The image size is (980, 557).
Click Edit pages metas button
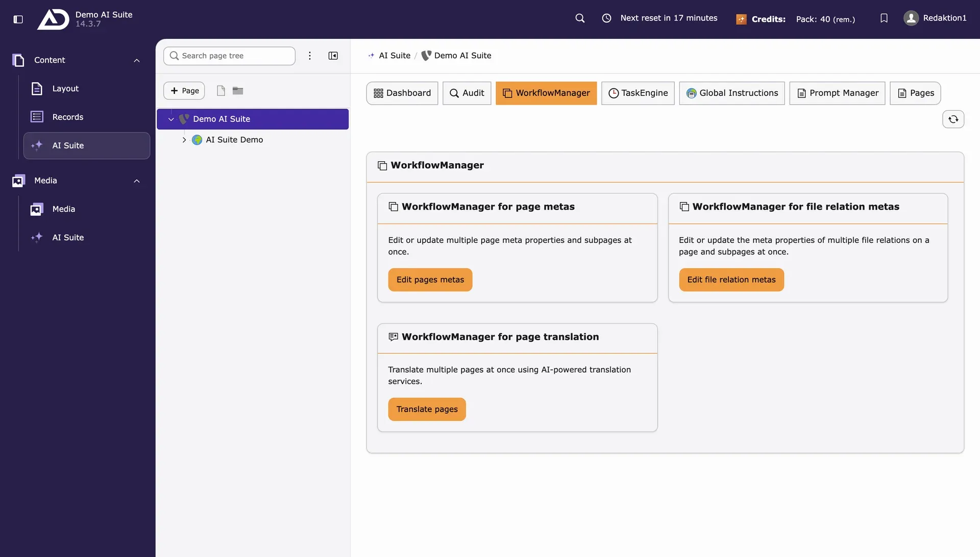[x=430, y=280]
